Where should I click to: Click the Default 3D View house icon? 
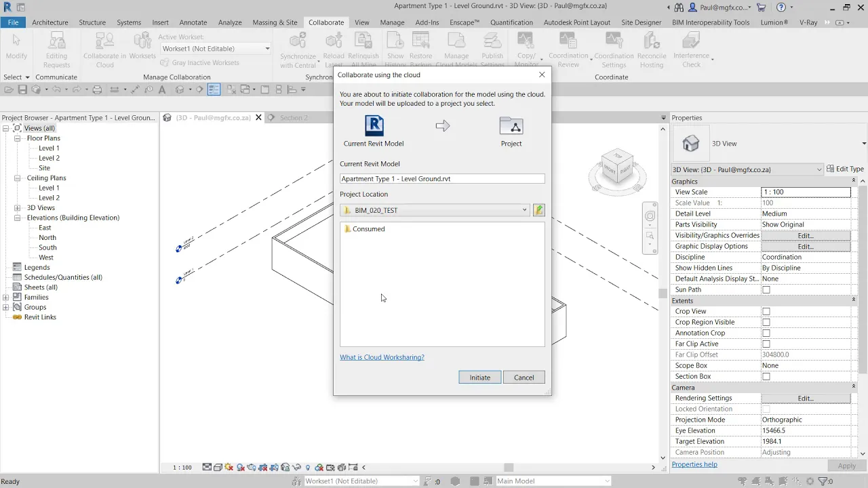click(180, 89)
